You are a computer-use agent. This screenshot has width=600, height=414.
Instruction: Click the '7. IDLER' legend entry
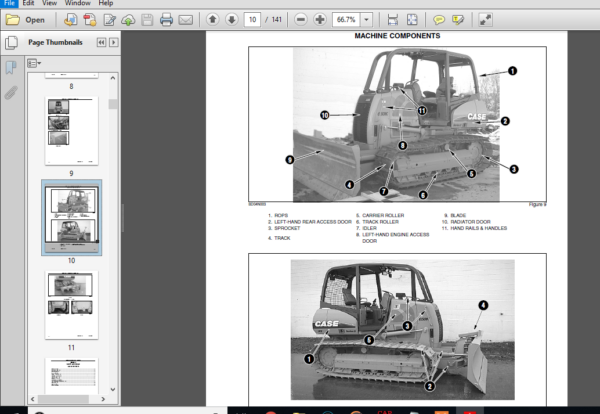point(366,228)
